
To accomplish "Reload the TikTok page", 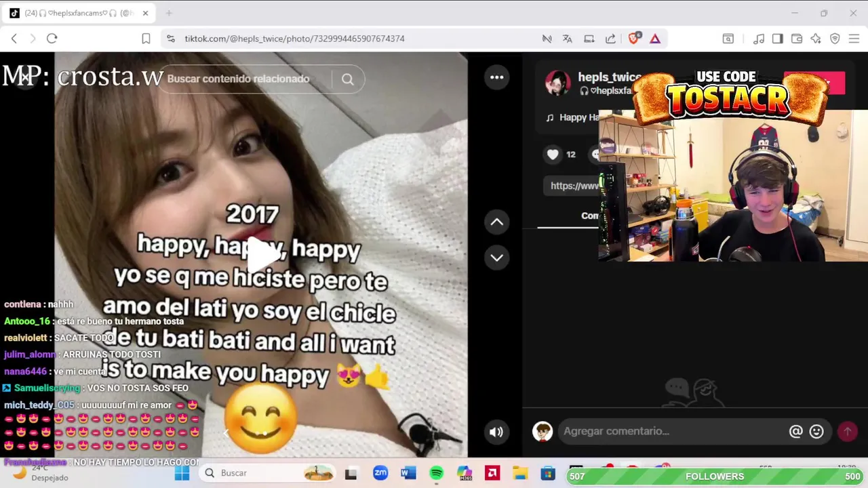I will coord(52,39).
